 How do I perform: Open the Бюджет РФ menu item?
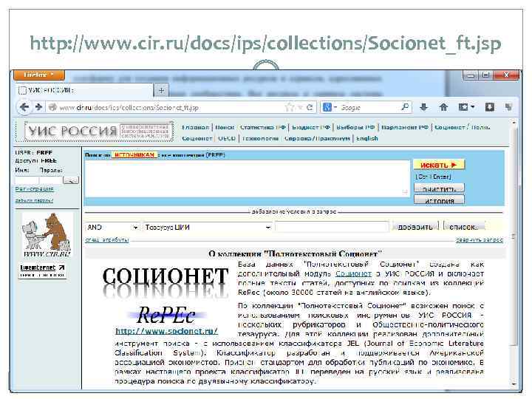pos(311,127)
